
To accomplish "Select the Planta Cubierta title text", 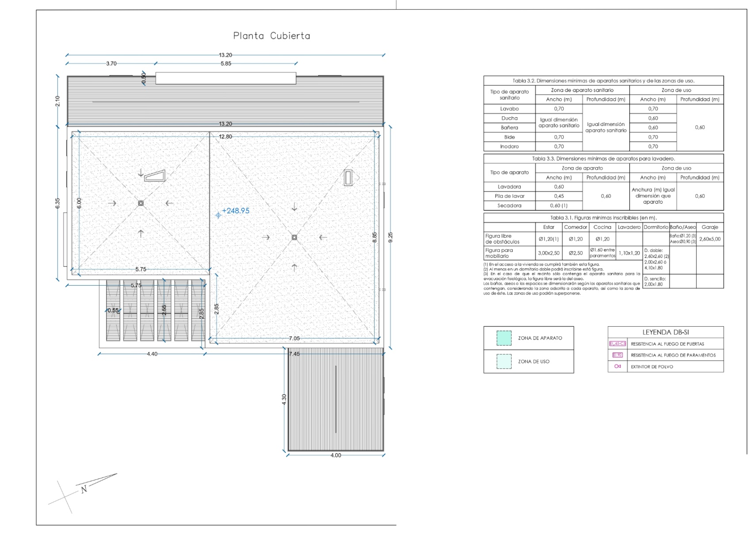I will click(x=271, y=36).
